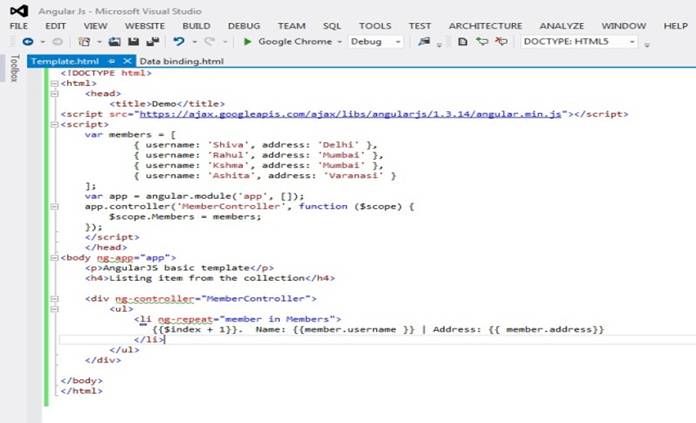The height and width of the screenshot is (423, 696).
Task: Open the TEAM menu
Action: coord(292,26)
